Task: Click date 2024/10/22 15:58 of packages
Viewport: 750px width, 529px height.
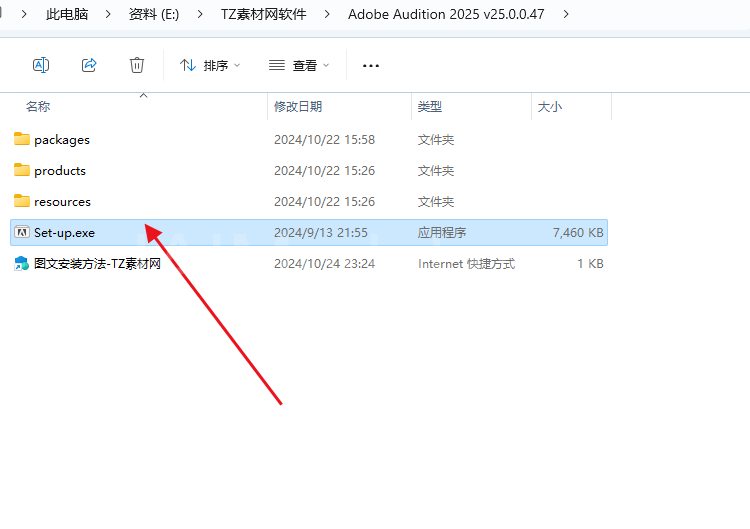Action: [x=324, y=140]
